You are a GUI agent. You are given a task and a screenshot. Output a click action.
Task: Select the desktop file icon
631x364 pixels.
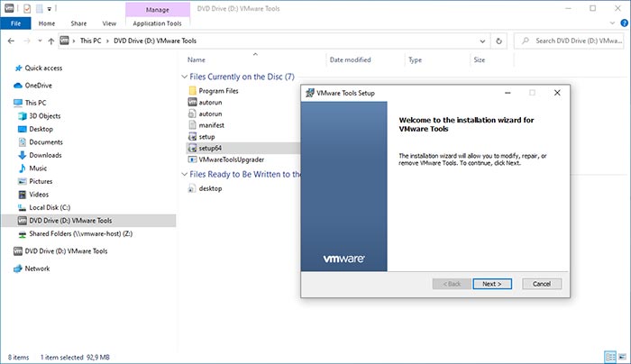pyautogui.click(x=192, y=188)
